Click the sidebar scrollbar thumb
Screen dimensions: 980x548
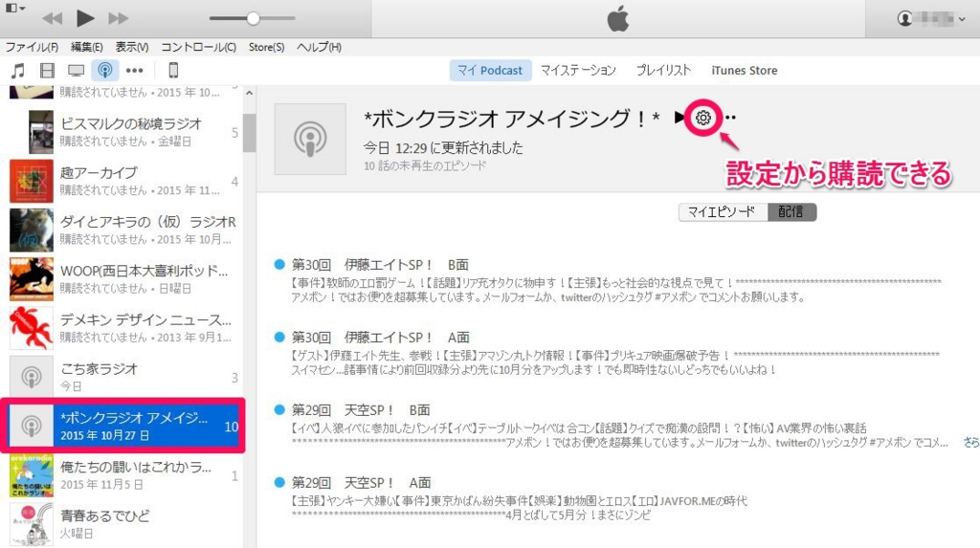tap(250, 133)
